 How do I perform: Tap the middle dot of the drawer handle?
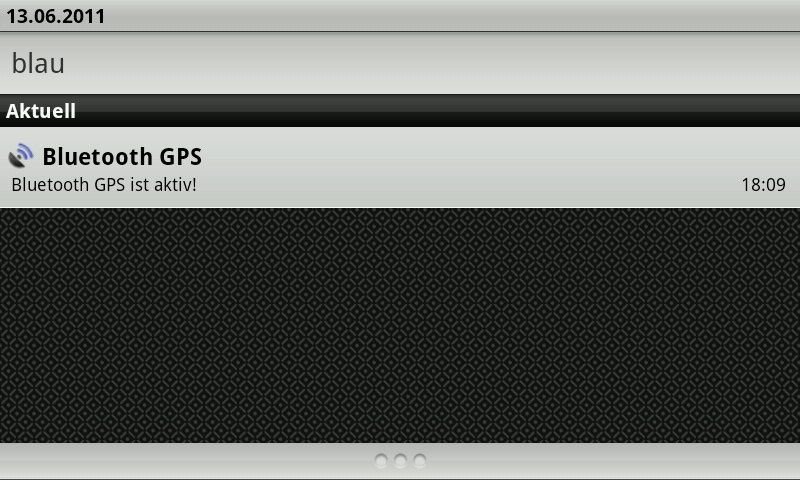[401, 461]
